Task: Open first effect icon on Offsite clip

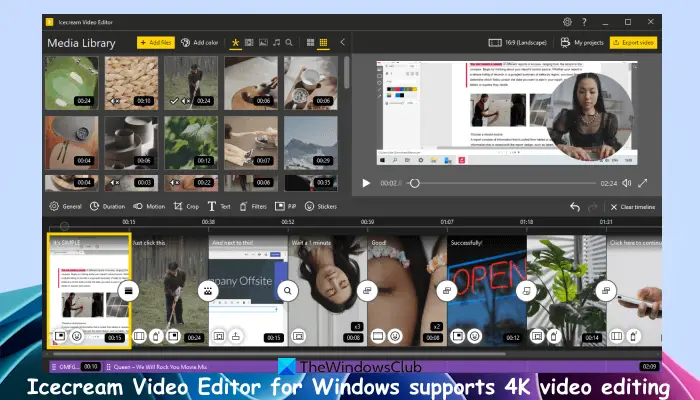Action: point(219,336)
